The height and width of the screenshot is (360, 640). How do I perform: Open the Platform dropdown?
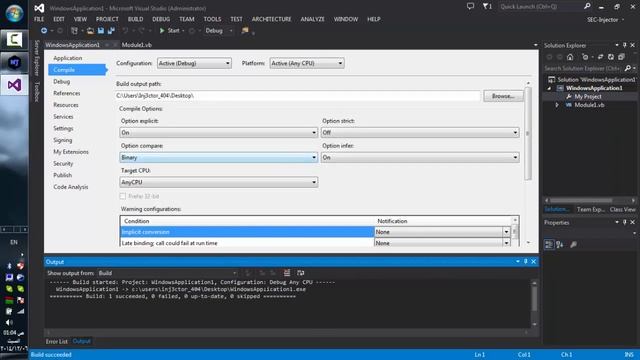tap(307, 63)
